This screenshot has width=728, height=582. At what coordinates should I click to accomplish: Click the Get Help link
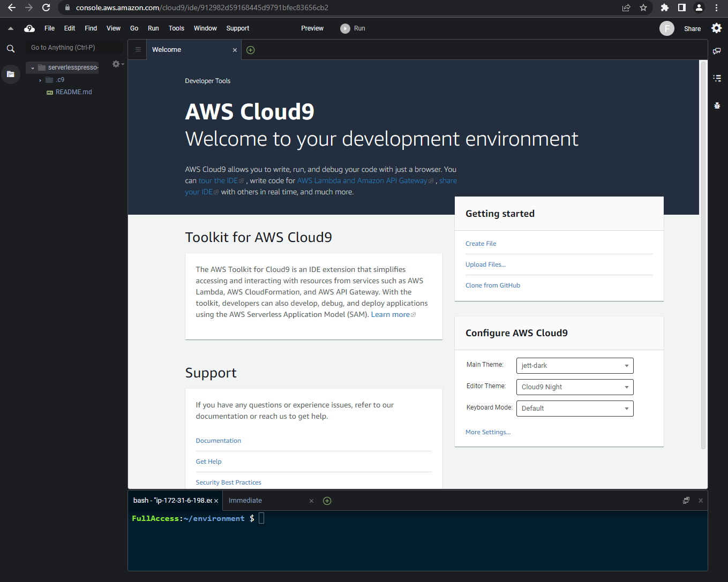pyautogui.click(x=208, y=462)
